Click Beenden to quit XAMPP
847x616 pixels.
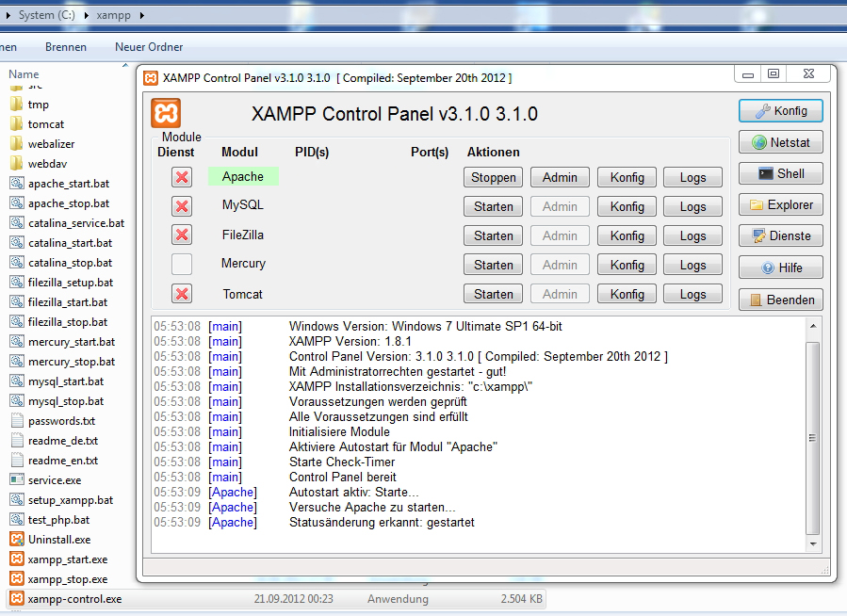pos(781,300)
